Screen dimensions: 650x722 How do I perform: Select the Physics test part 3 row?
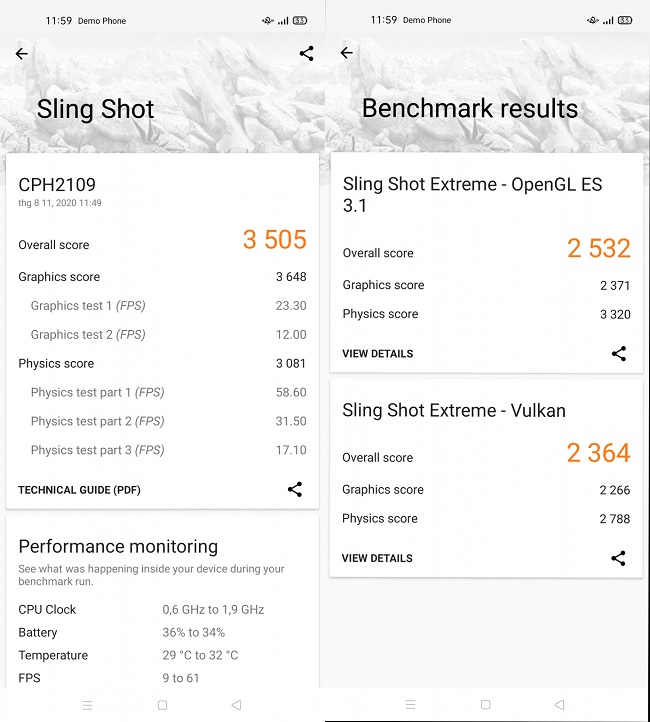(x=162, y=450)
